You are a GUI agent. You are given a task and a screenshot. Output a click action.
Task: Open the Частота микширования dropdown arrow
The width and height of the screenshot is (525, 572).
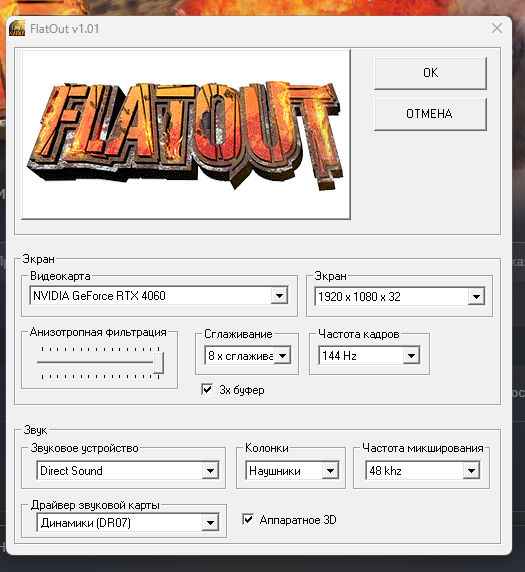(471, 471)
